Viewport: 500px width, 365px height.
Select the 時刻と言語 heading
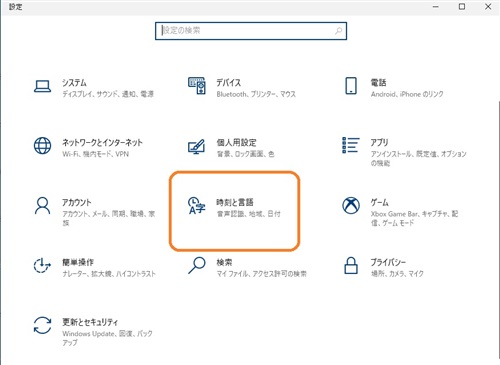235,202
